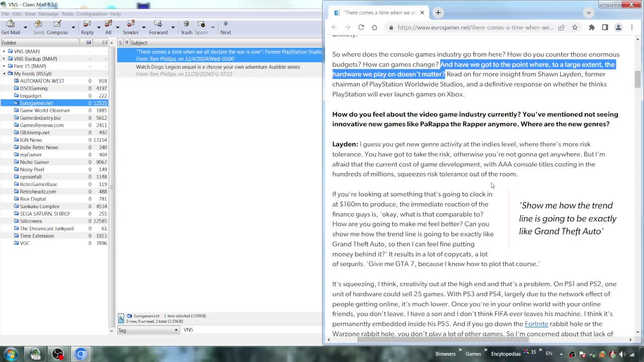Image resolution: width=644 pixels, height=362 pixels.
Task: Expand the Compose dropdown arrow
Action: (73, 27)
